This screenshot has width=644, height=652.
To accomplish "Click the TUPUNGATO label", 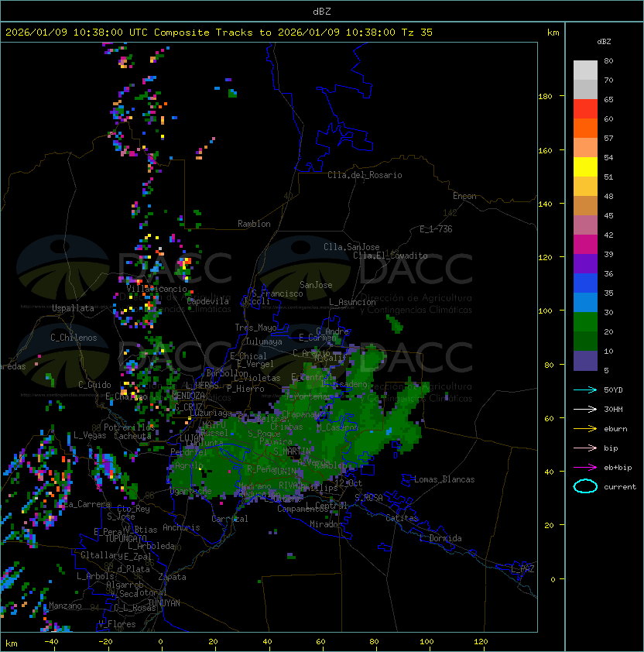I will (x=125, y=539).
